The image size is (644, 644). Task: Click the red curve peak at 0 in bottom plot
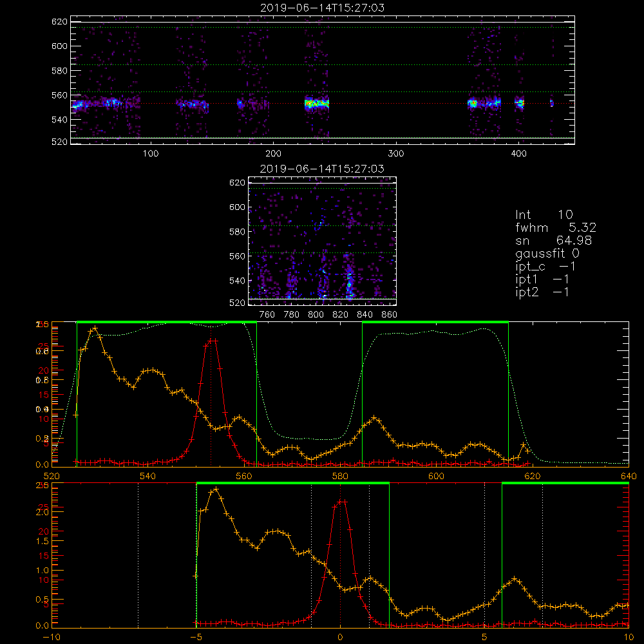[x=342, y=502]
